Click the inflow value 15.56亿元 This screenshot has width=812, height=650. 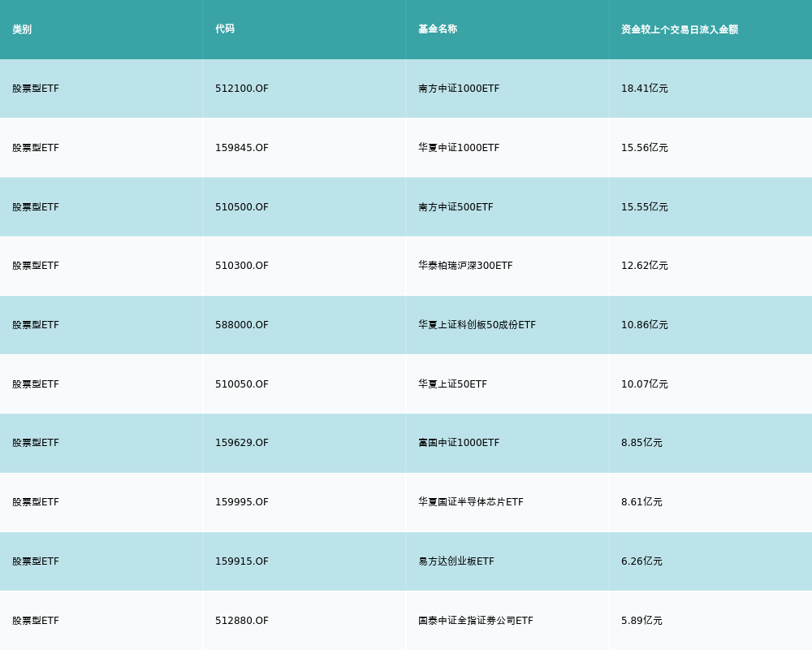pyautogui.click(x=644, y=148)
